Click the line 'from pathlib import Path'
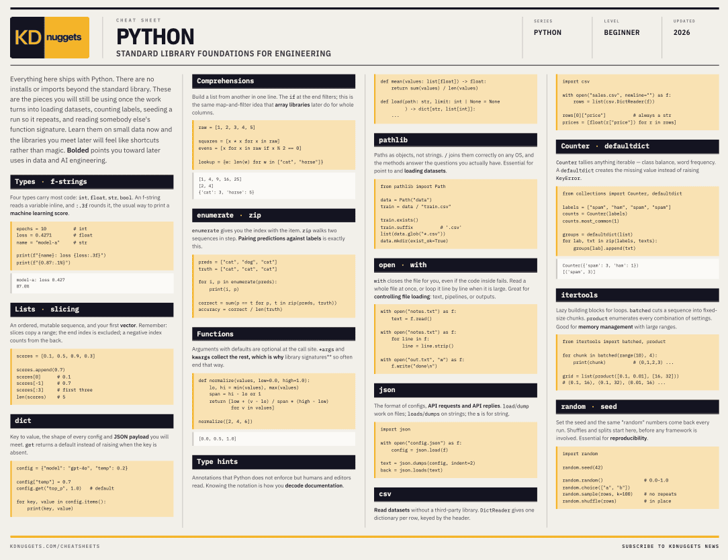Image resolution: width=728 pixels, height=560 pixels. pyautogui.click(x=413, y=186)
